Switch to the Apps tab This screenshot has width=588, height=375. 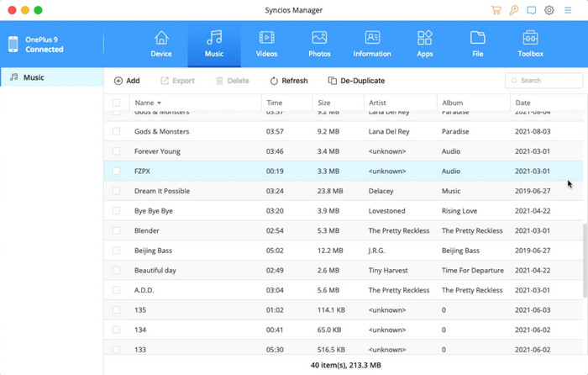coord(425,44)
